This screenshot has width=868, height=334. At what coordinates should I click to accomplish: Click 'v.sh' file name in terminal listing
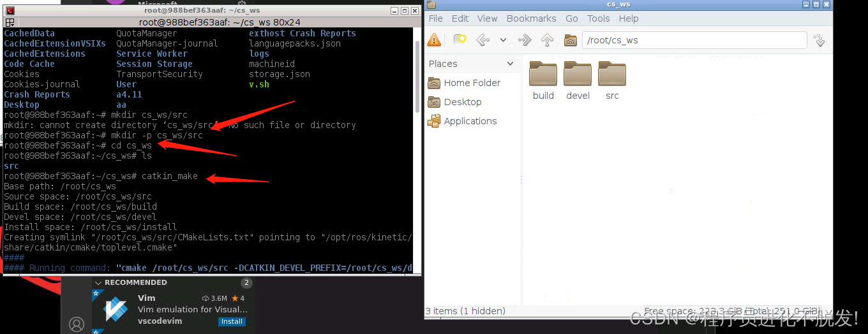(259, 84)
